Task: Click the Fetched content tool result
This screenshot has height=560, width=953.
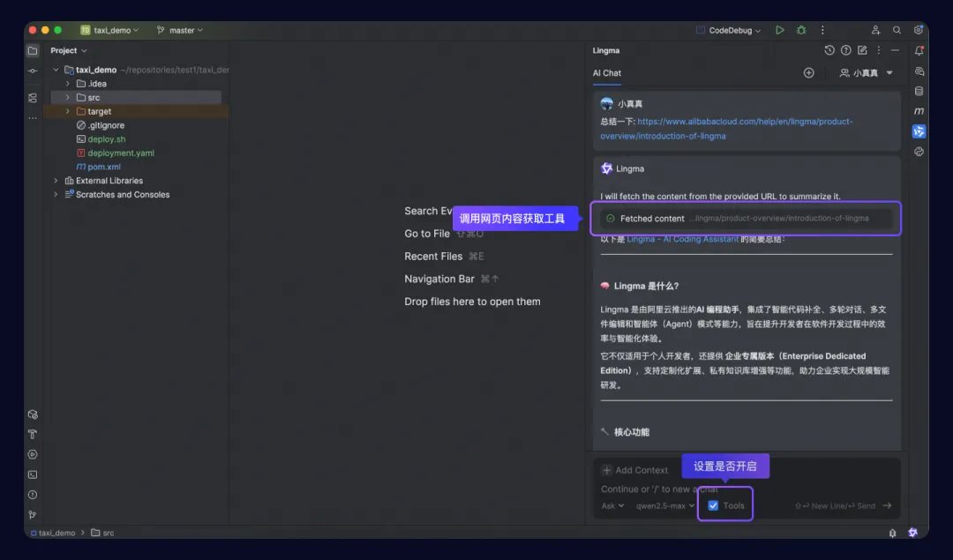Action: tap(746, 218)
